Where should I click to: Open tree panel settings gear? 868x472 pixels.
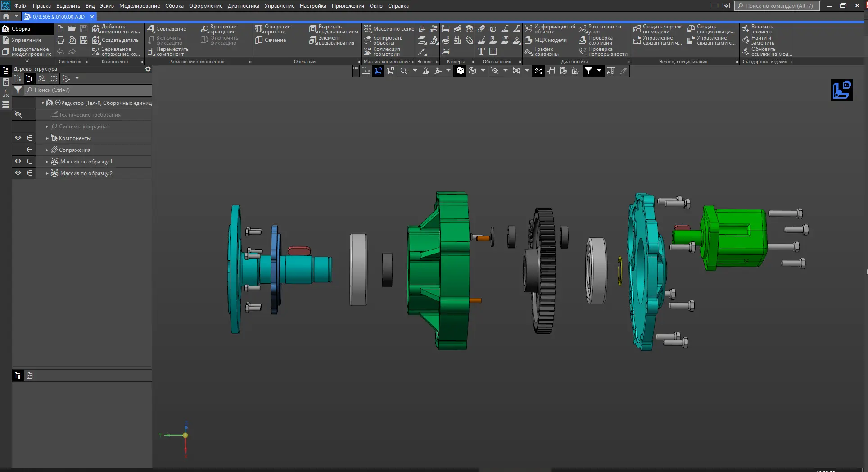(x=148, y=69)
